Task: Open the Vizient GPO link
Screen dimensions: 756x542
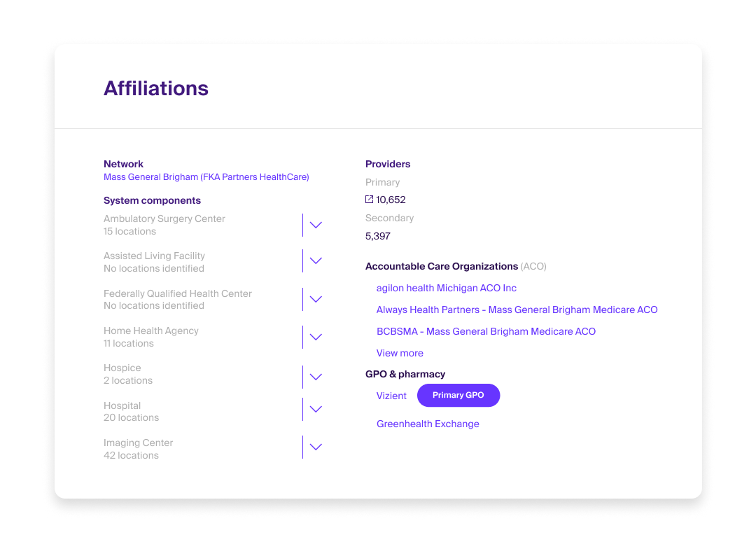Action: [391, 396]
